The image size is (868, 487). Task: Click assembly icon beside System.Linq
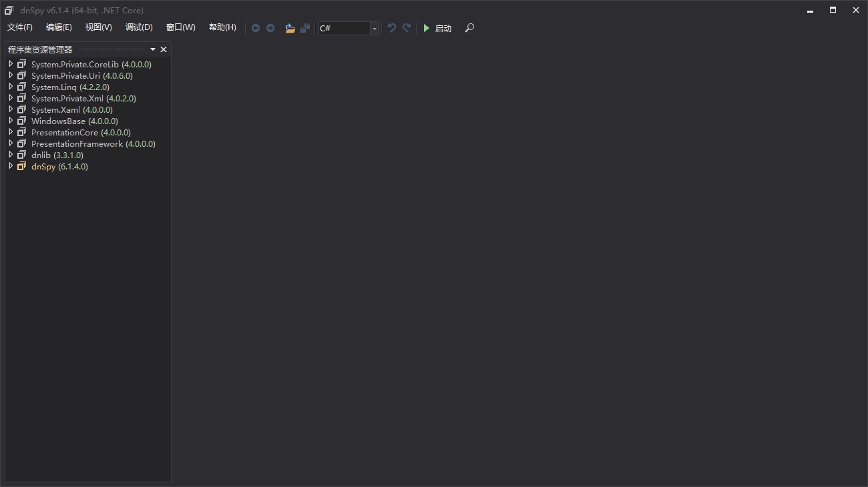22,87
